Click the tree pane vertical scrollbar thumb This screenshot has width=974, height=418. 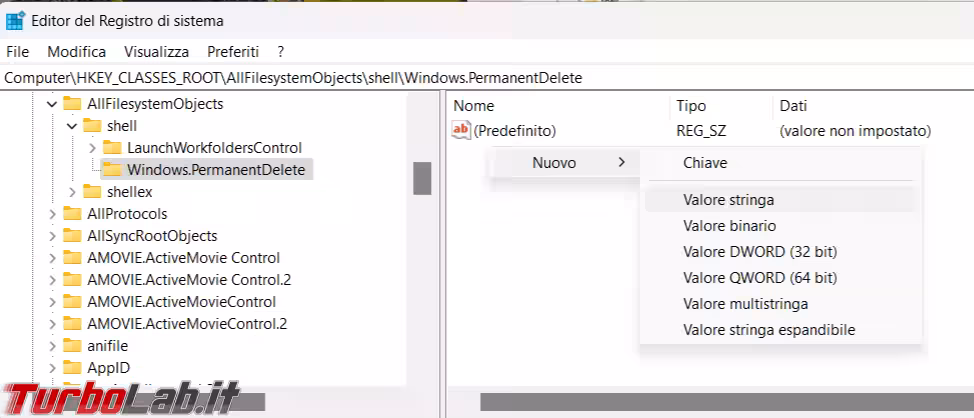[x=422, y=178]
